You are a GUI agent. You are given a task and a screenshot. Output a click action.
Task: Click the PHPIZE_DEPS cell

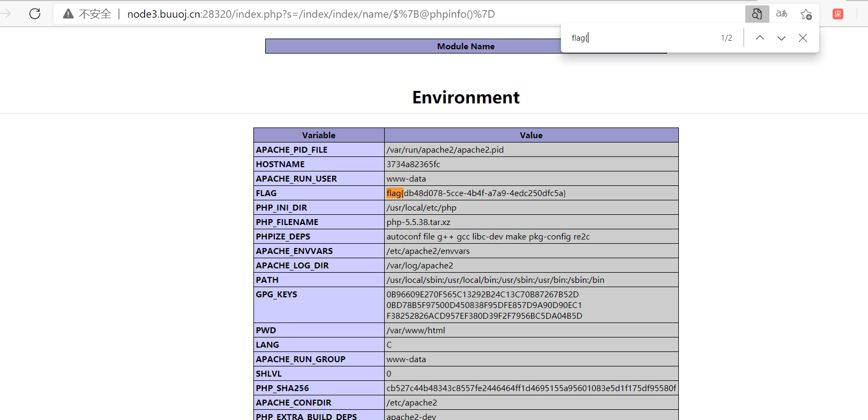coord(319,236)
